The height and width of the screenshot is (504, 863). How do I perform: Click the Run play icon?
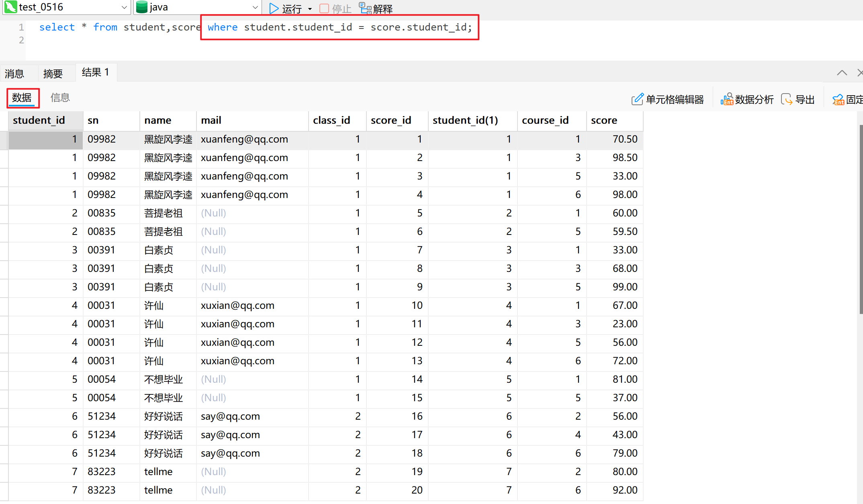(274, 8)
